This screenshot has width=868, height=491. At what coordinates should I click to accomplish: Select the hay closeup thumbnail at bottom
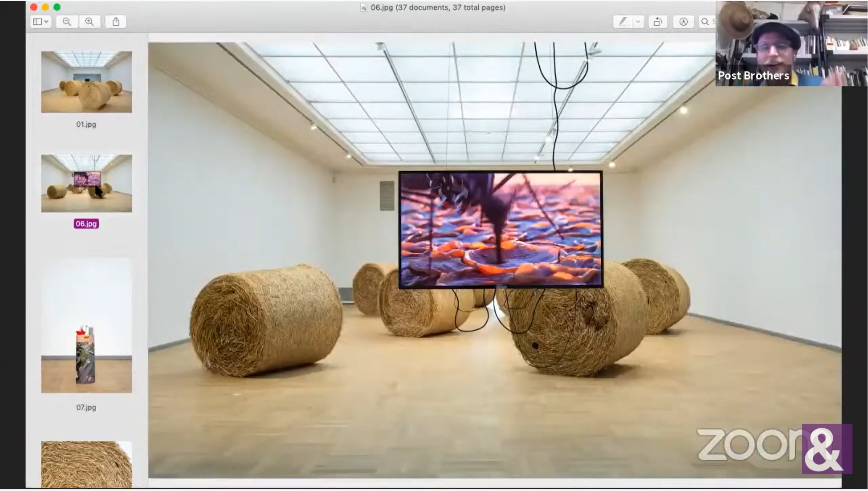(x=86, y=464)
